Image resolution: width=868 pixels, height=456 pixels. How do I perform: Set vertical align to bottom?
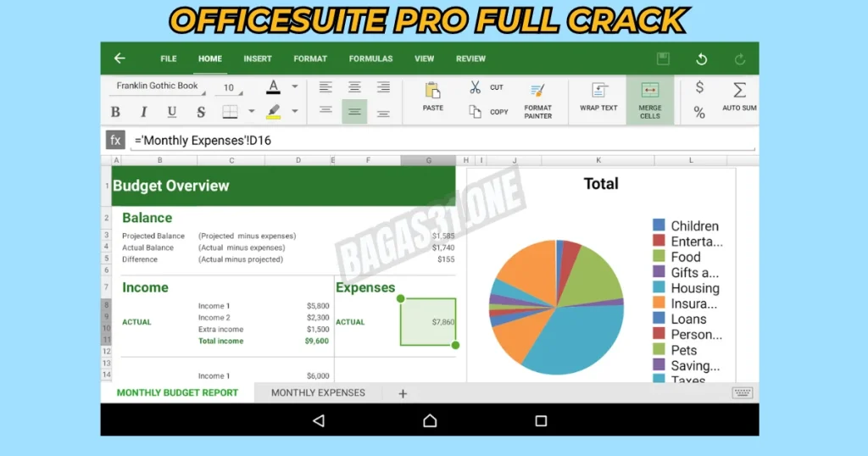point(383,114)
